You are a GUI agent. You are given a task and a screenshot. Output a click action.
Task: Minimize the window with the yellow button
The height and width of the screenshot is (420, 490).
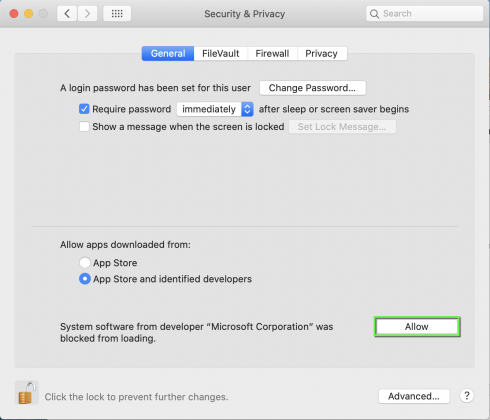coord(29,14)
